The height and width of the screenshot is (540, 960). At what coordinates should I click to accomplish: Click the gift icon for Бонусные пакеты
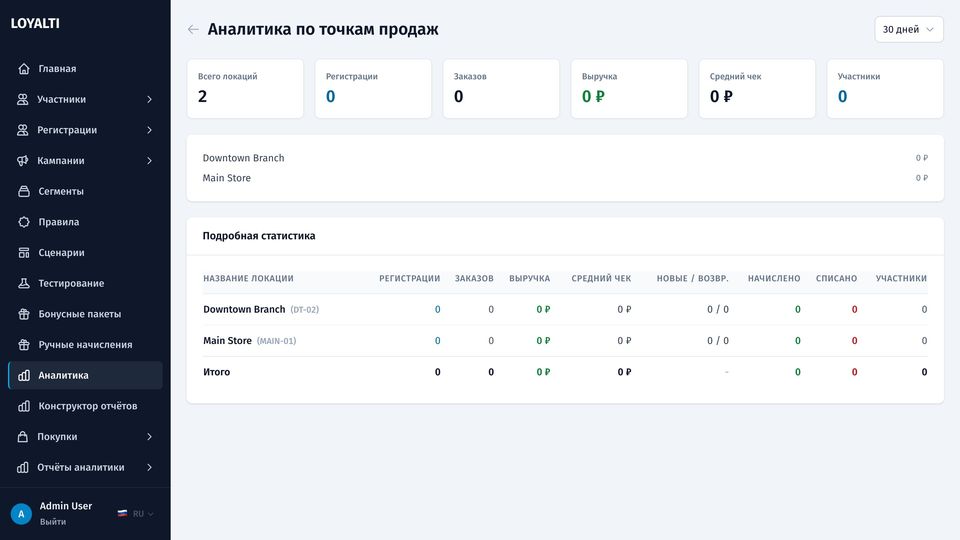tap(24, 313)
